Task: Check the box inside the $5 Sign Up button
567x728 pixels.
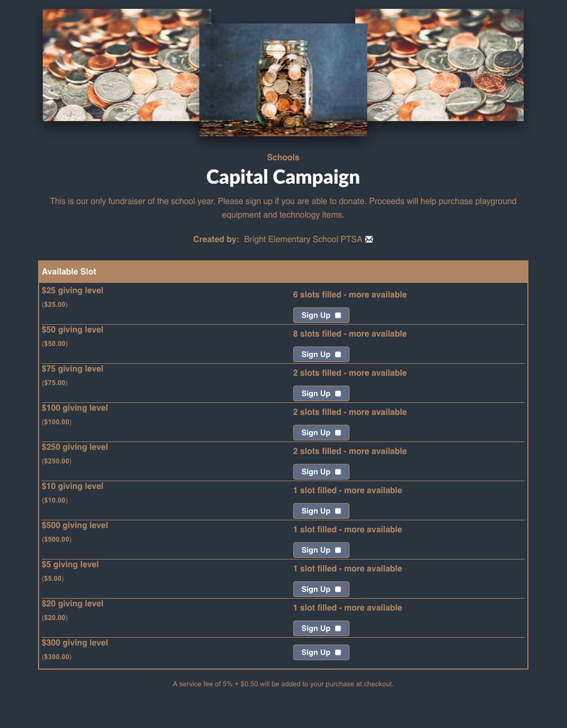Action: pyautogui.click(x=337, y=588)
